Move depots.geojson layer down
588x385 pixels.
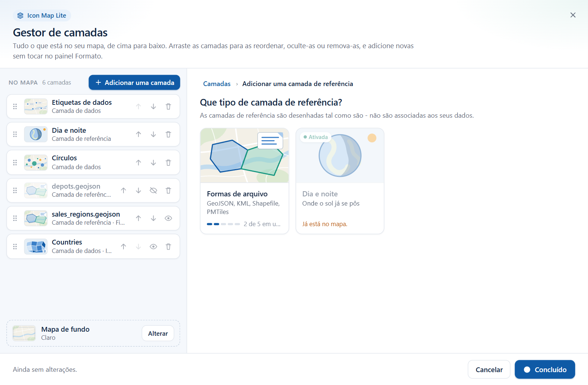139,190
